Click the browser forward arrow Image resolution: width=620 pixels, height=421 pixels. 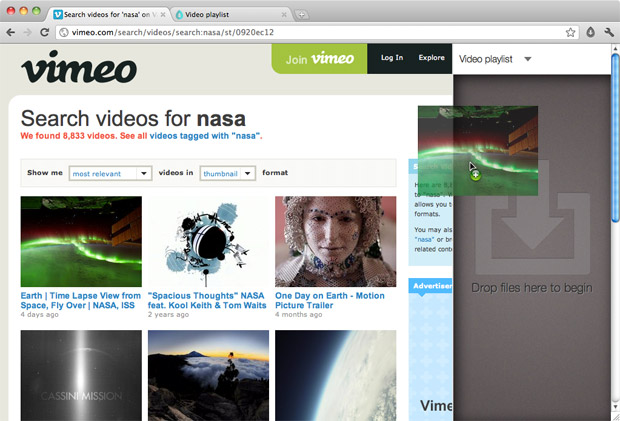point(28,32)
